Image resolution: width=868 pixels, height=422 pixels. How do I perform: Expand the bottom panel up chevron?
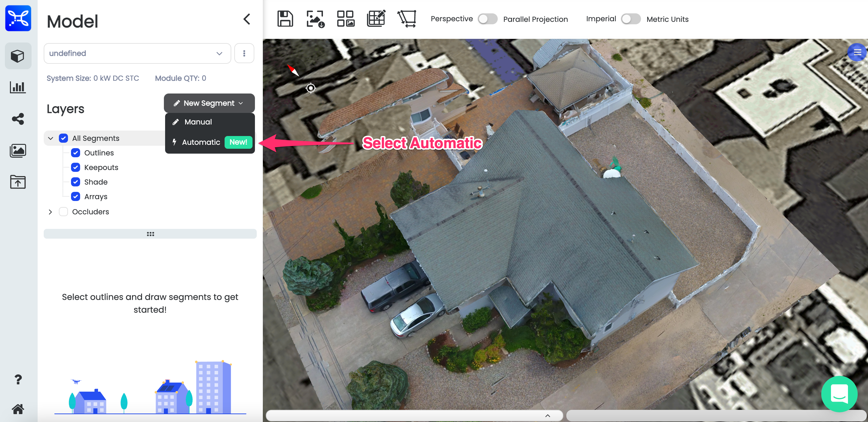[548, 416]
